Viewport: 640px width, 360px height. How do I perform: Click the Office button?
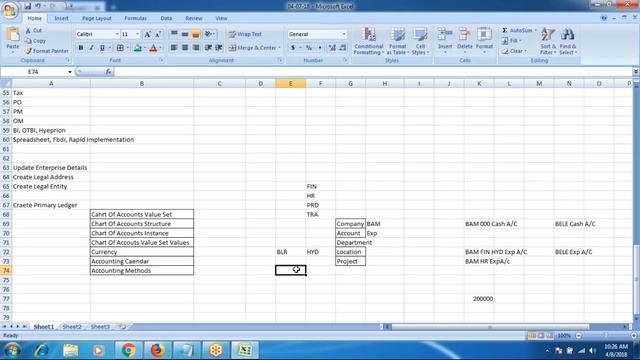[x=10, y=10]
